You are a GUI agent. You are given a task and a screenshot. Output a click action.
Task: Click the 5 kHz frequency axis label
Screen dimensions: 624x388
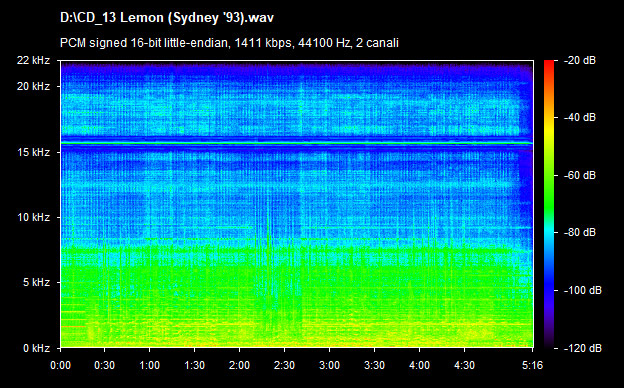point(36,283)
